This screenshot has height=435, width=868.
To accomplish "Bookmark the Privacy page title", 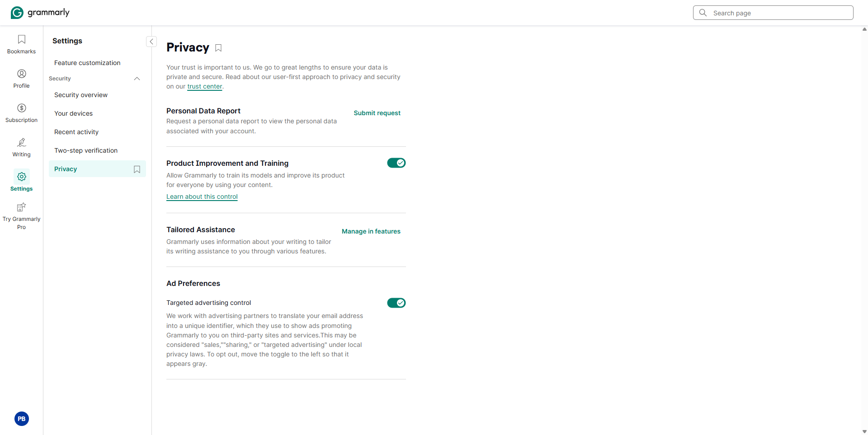I will (x=218, y=48).
